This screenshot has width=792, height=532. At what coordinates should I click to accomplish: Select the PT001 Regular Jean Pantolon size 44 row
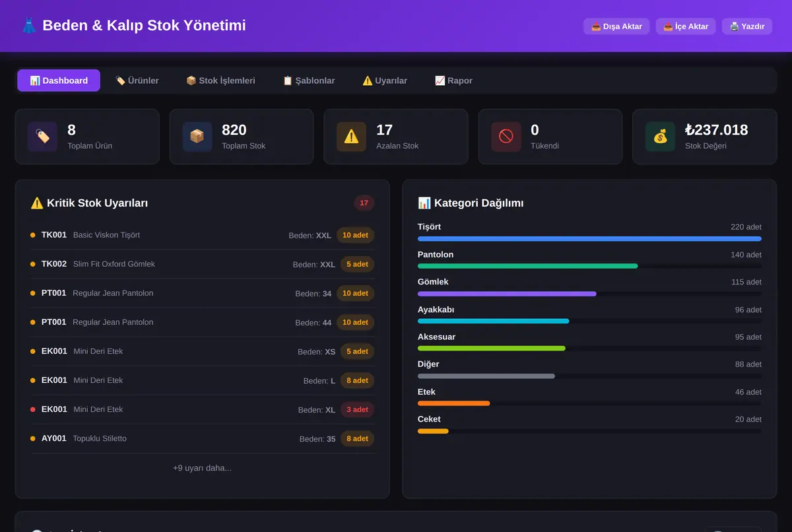pos(203,322)
